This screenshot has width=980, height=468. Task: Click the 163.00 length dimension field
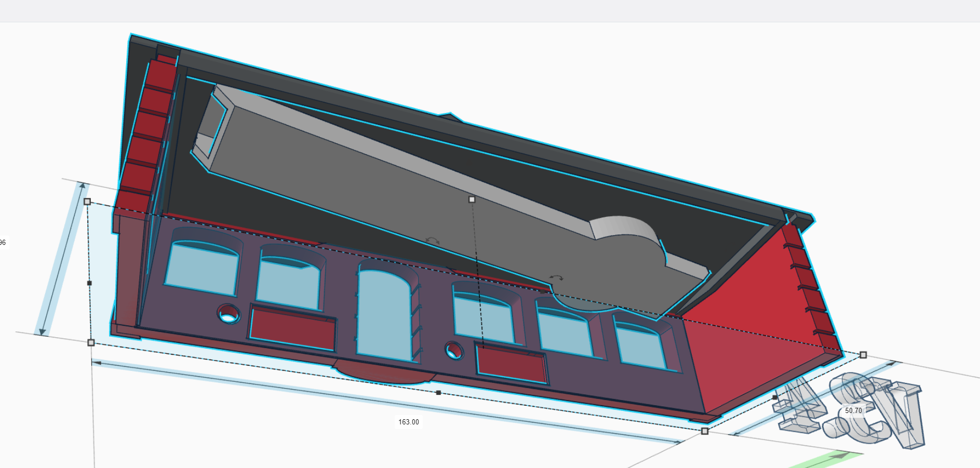[x=408, y=422]
